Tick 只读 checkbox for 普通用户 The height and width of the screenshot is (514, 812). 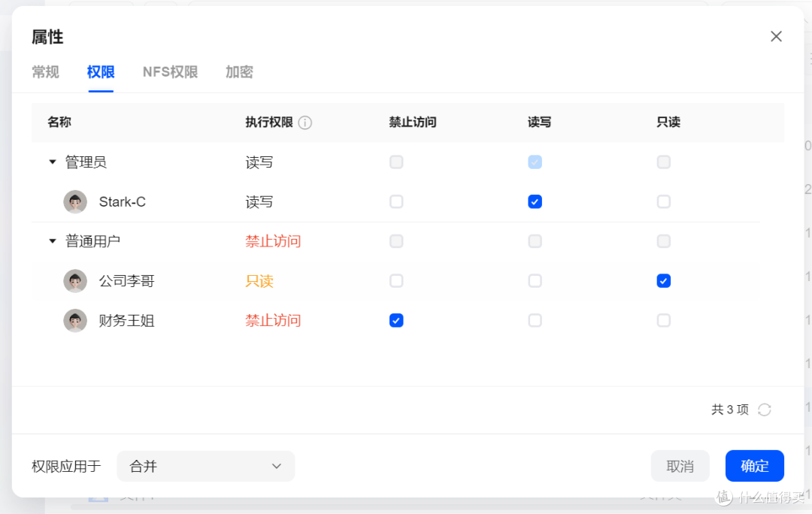(663, 241)
